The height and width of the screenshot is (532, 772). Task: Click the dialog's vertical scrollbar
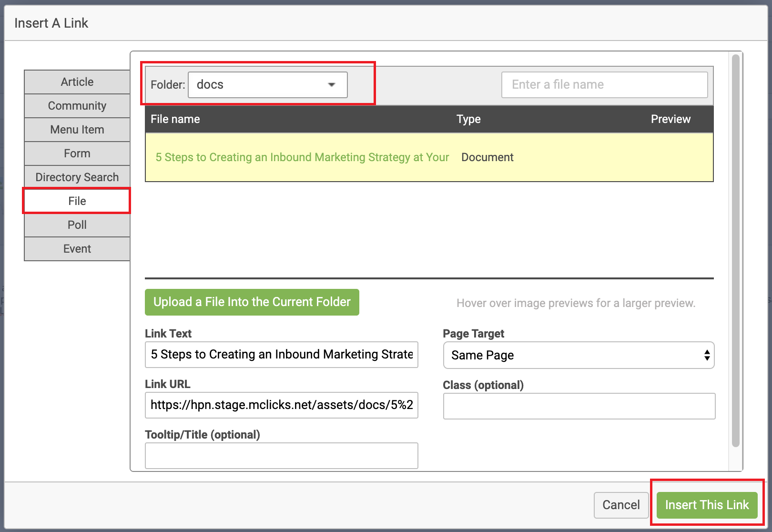(x=736, y=251)
